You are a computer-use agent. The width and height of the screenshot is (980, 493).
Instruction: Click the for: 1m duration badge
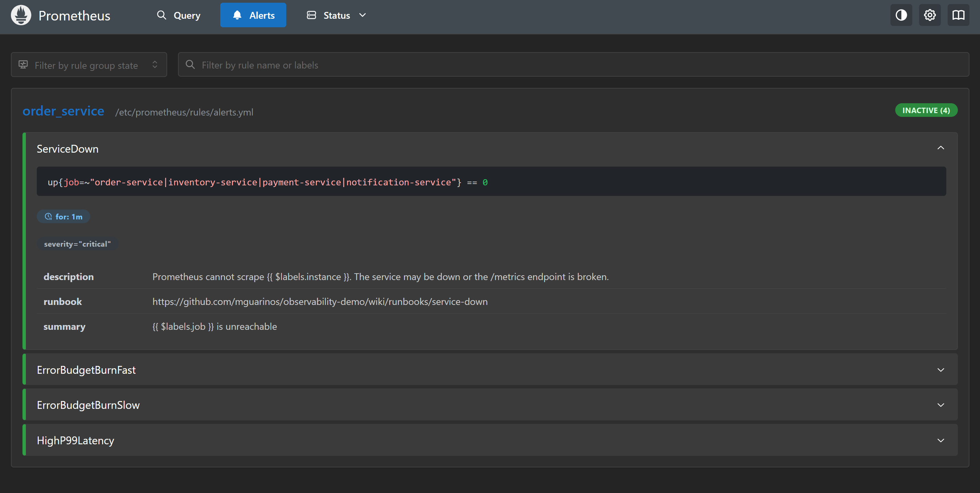pos(63,217)
